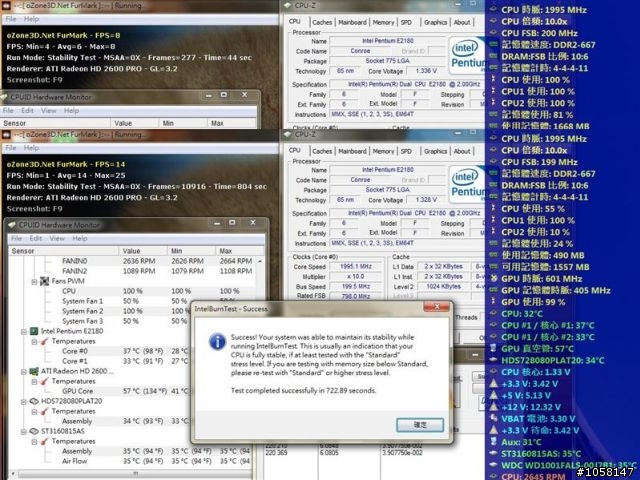Viewport: 640px width, 480px height.
Task: Click the icon beside GPU 真空管: 57°C
Action: click(x=493, y=348)
